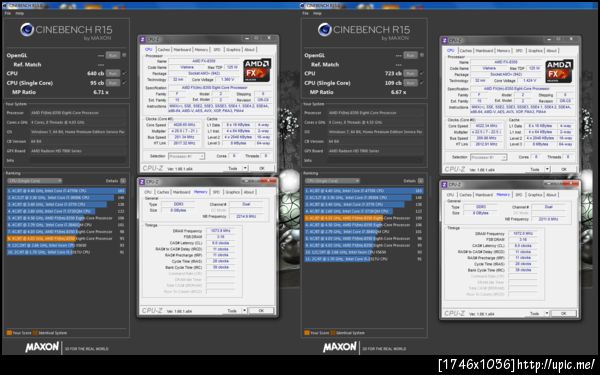Click the CPU-Z title icon of the Memory window beside 640 cb

pyautogui.click(x=142, y=182)
